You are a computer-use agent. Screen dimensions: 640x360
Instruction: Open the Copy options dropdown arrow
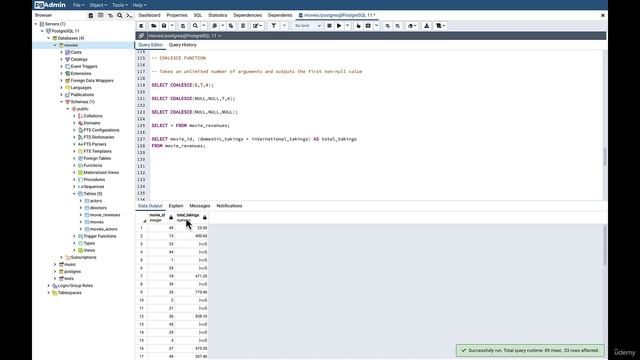pyautogui.click(x=222, y=26)
